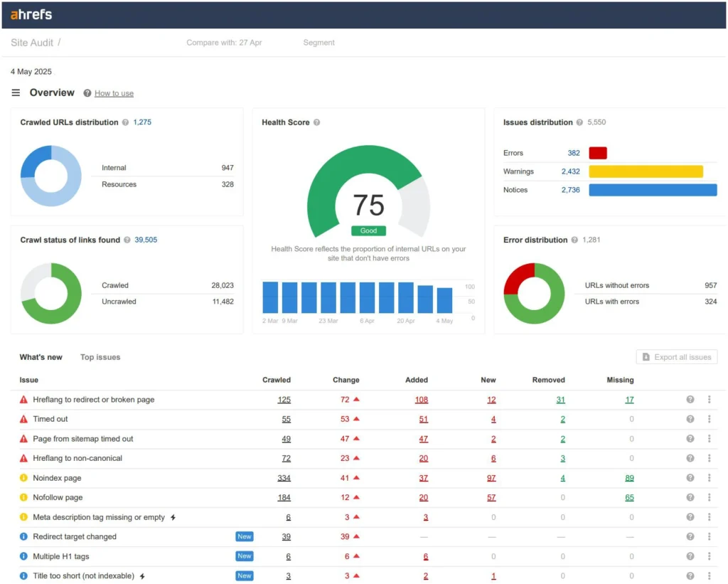This screenshot has height=584, width=728.
Task: Open the Compare with: 27 Apr selector
Action: (224, 43)
